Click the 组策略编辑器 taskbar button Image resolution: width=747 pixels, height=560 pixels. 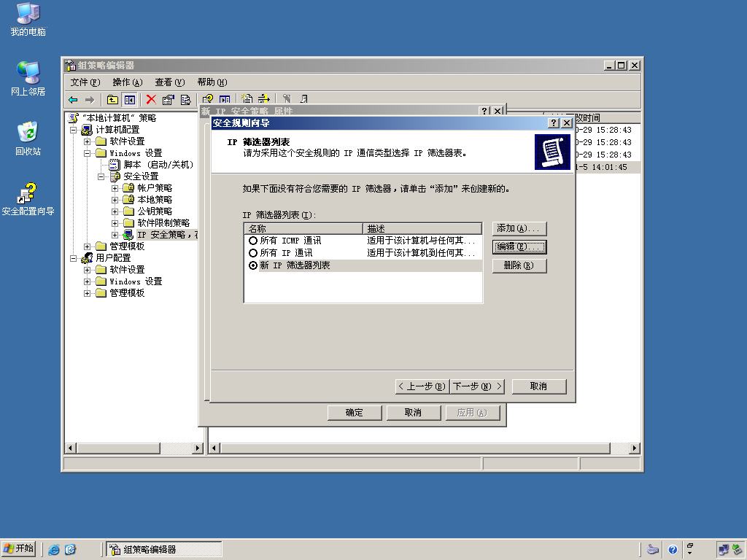coord(164,550)
